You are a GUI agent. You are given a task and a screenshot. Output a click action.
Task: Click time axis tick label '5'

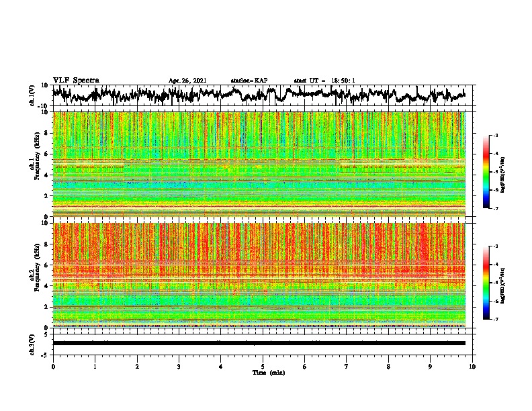pyautogui.click(x=263, y=367)
